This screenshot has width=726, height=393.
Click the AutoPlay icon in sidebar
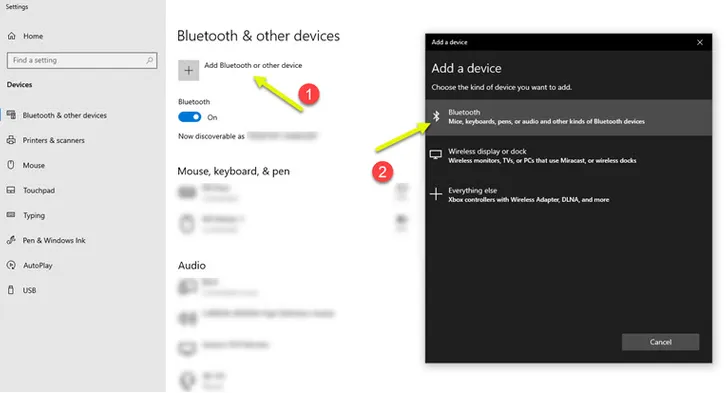(11, 265)
